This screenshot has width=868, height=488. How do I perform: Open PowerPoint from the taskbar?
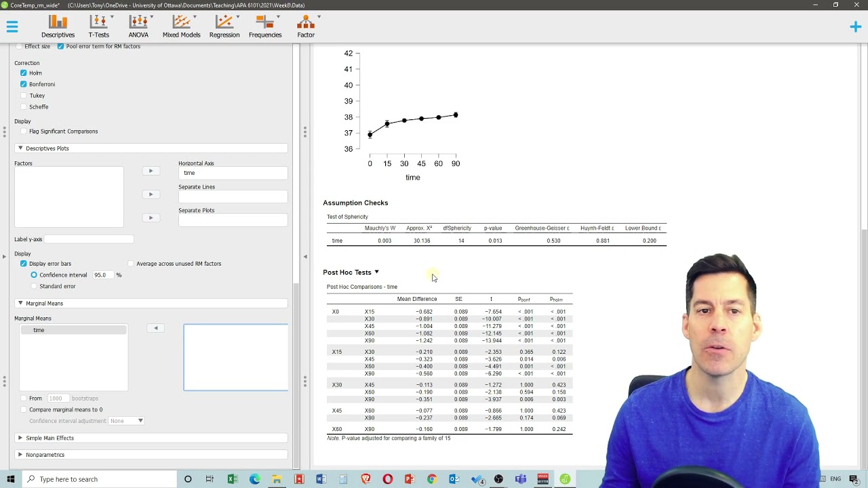[x=410, y=479]
